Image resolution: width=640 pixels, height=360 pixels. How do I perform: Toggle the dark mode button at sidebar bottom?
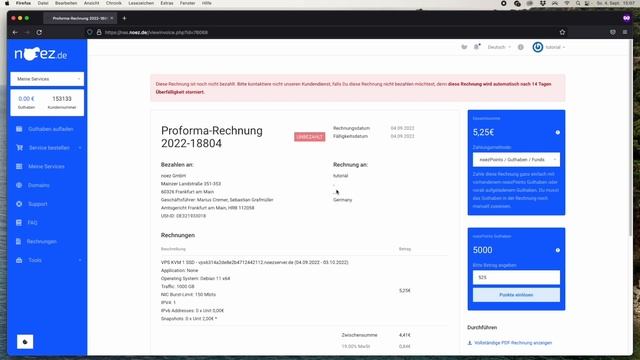[25, 342]
